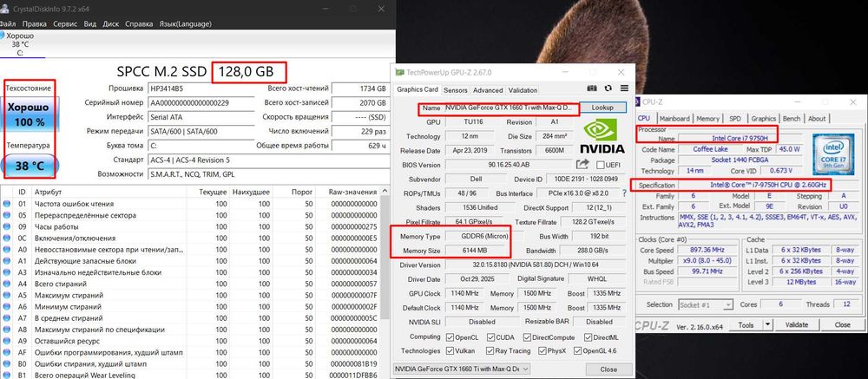Open the Диск menu
The image size is (868, 379).
111,23
